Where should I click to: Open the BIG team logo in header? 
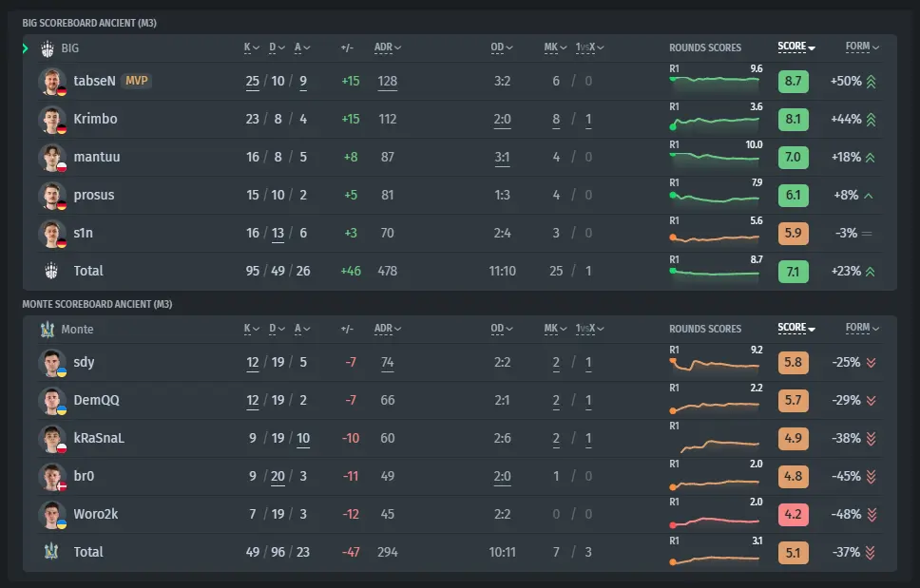pos(48,48)
